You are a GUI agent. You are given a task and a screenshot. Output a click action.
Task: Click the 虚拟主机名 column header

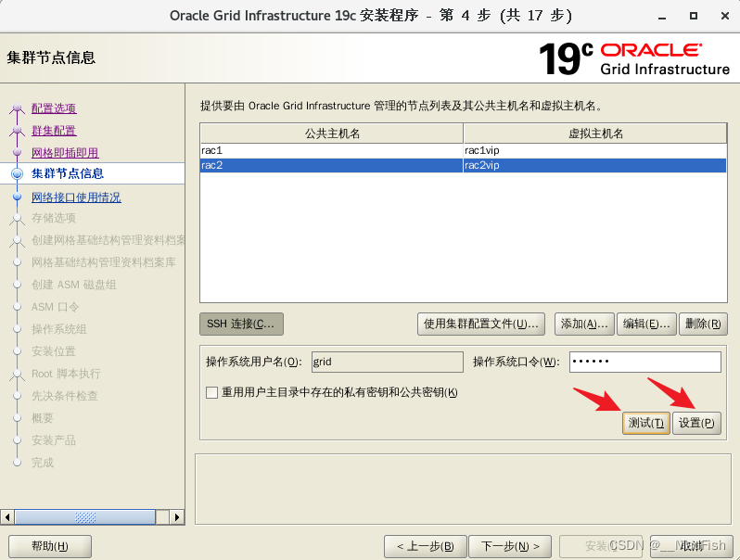595,134
